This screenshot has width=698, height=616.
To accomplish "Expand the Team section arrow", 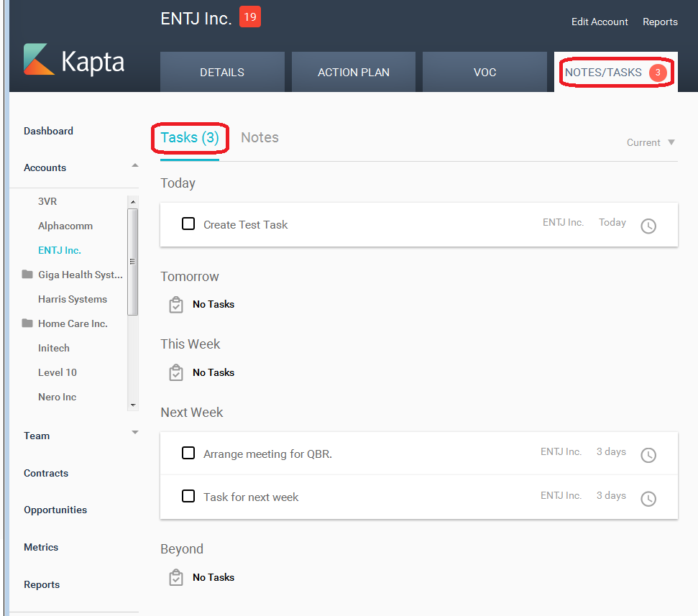I will coord(135,432).
